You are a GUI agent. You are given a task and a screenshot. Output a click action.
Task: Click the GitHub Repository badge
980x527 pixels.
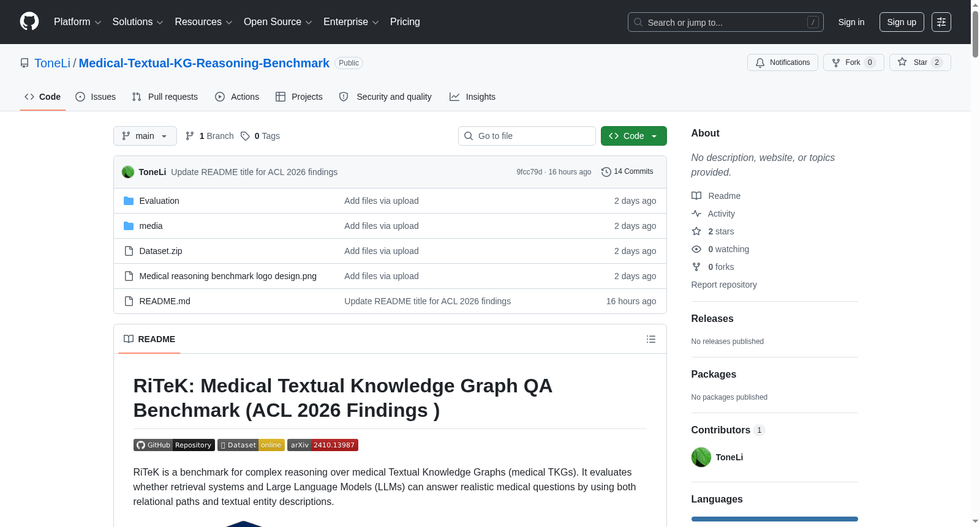(x=174, y=445)
